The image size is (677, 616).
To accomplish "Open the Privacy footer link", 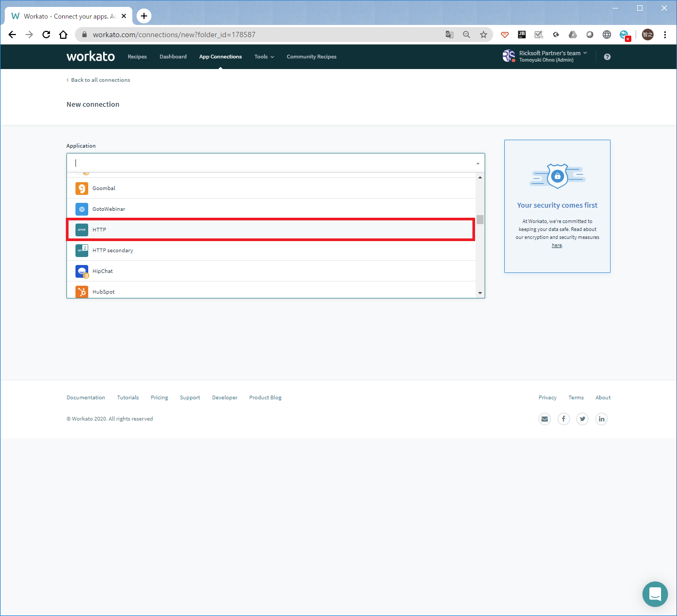I will coord(547,398).
